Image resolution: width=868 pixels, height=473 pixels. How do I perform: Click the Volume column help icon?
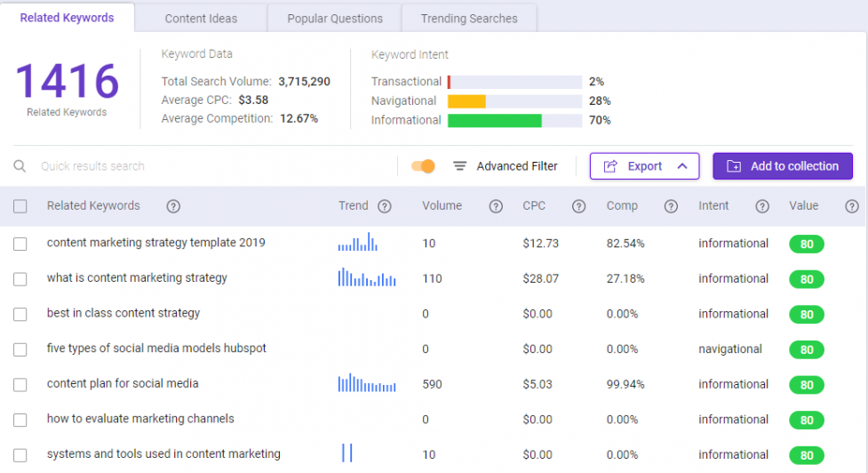pyautogui.click(x=496, y=206)
